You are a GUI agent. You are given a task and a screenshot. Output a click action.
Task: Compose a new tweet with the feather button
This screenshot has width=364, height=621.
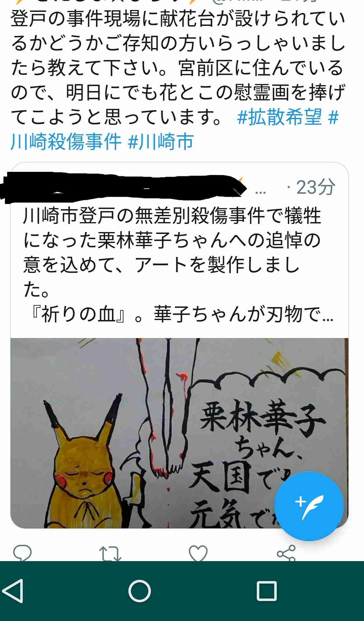click(309, 506)
